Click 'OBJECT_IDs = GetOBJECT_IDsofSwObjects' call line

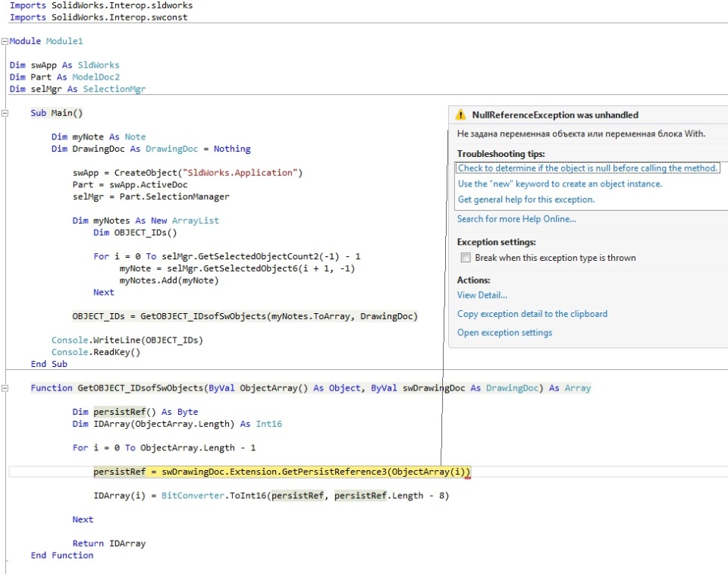click(x=245, y=316)
